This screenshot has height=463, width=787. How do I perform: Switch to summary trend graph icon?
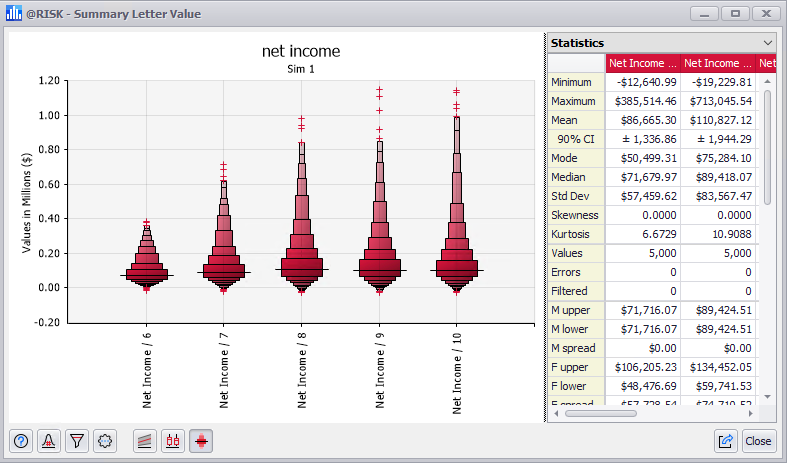(146, 440)
